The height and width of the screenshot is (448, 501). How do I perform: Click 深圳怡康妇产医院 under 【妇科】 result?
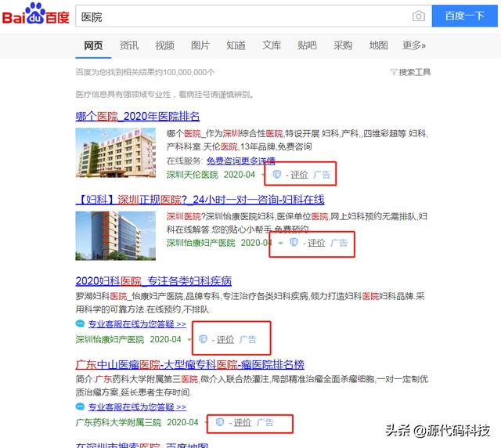pyautogui.click(x=201, y=243)
